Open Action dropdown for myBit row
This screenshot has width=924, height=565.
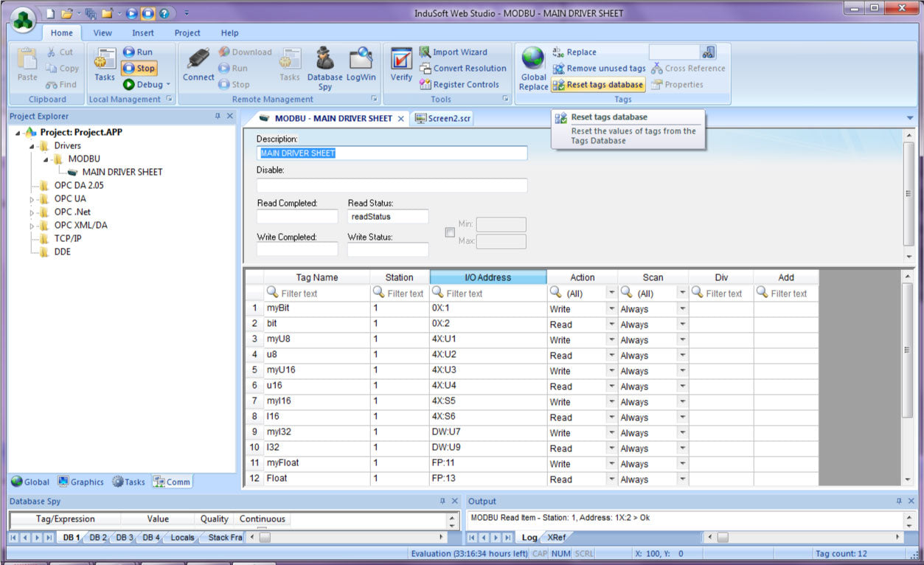[611, 309]
